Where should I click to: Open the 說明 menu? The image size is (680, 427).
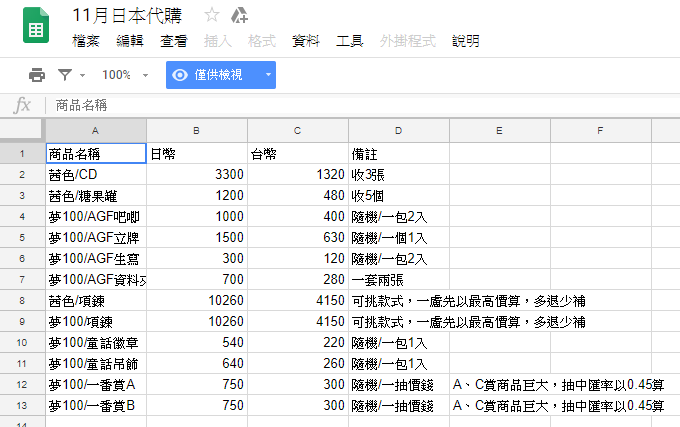pyautogui.click(x=466, y=41)
